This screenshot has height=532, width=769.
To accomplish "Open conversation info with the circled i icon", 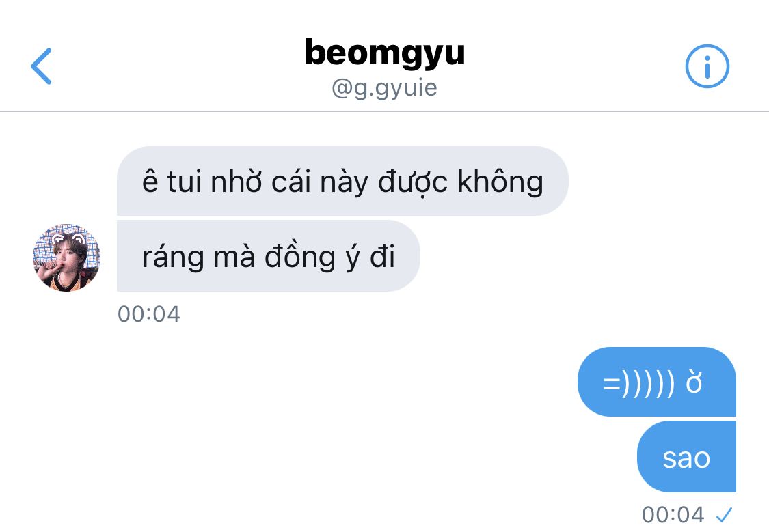I will click(x=707, y=66).
